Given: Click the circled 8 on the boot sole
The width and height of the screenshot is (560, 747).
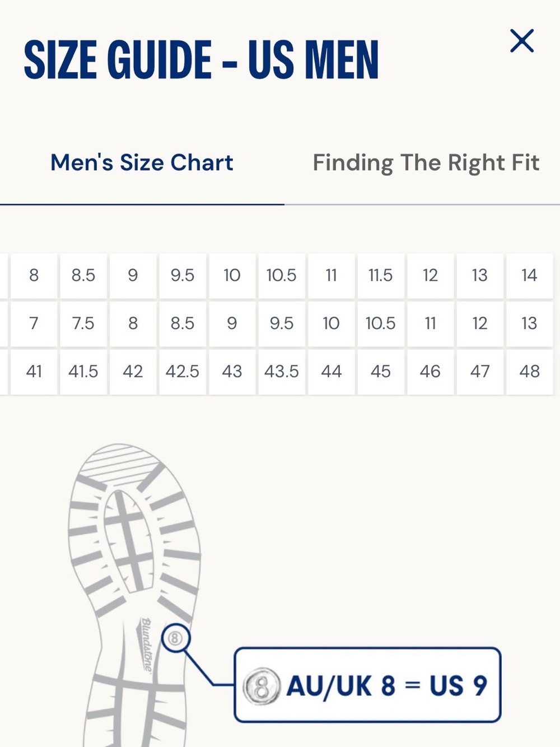Looking at the screenshot, I should point(176,638).
